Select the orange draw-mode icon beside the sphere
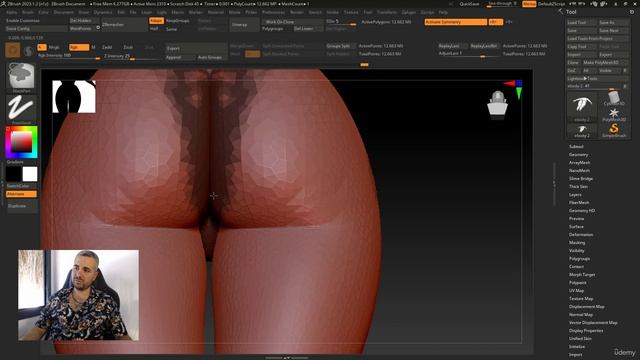The height and width of the screenshot is (360, 640). point(13,50)
